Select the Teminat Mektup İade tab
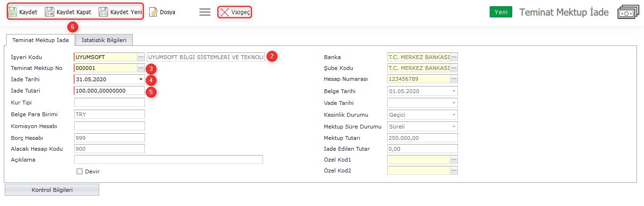The image size is (644, 206). click(41, 40)
